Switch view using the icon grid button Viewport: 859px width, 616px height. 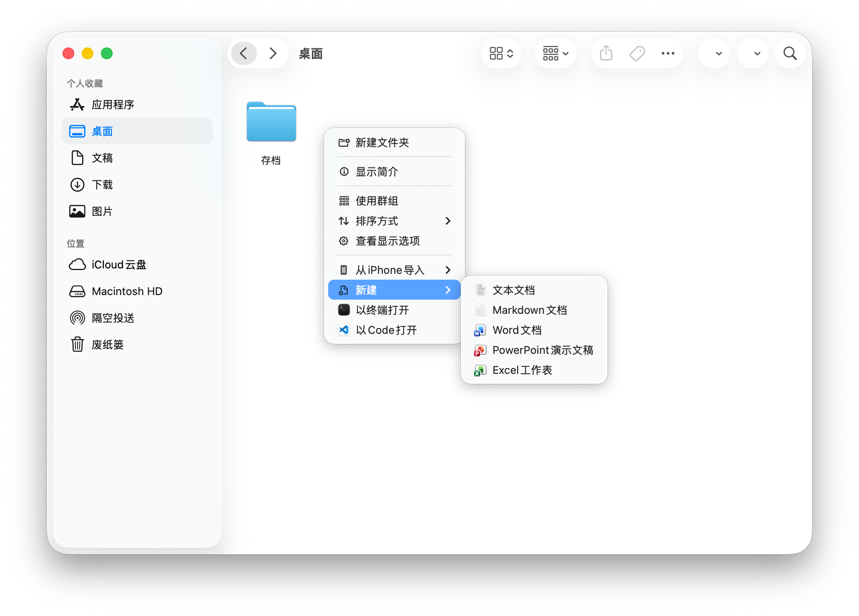[x=501, y=53]
